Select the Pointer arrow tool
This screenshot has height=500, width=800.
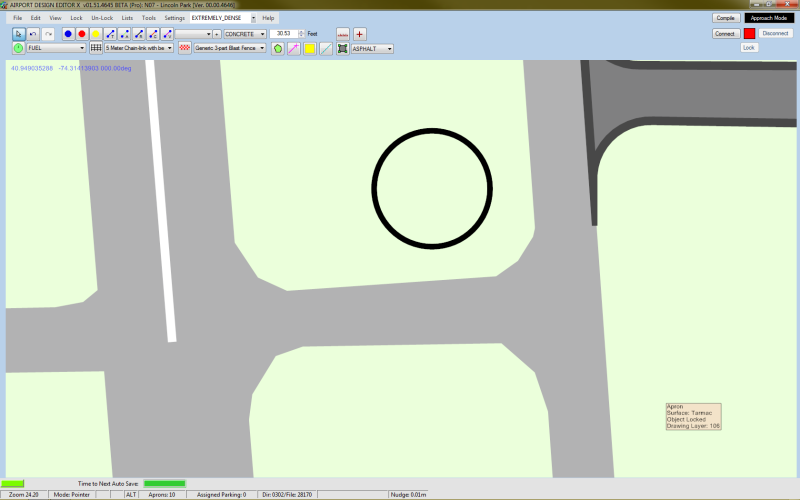click(x=18, y=34)
